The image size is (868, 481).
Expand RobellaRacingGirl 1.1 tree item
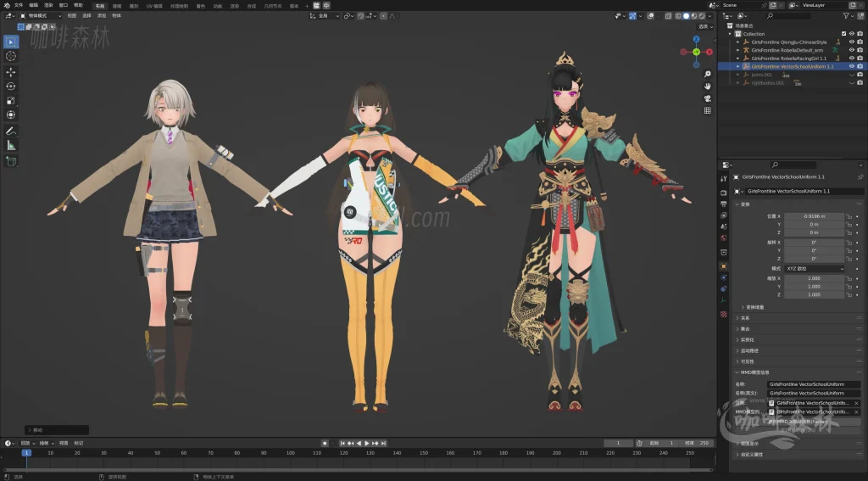point(738,59)
